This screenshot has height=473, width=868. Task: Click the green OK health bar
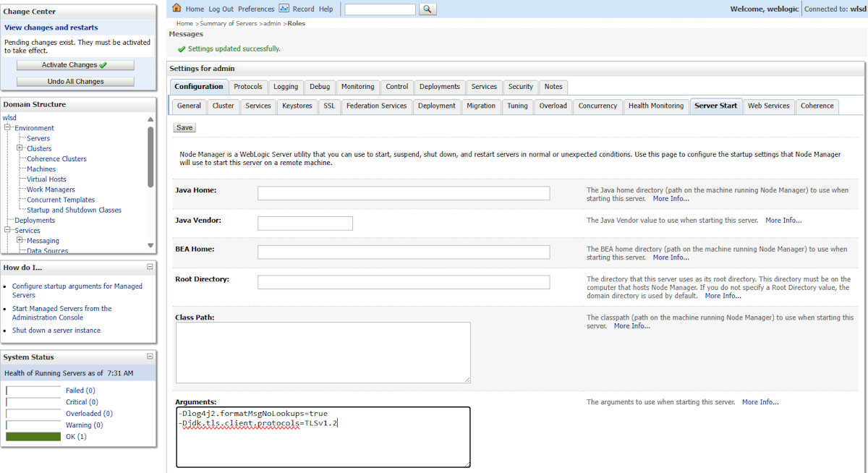pyautogui.click(x=33, y=436)
